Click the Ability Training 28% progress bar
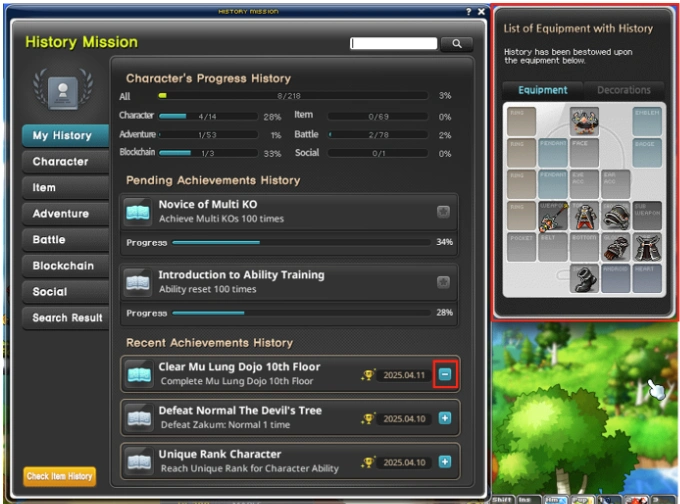This screenshot has width=680, height=504. coord(301,313)
